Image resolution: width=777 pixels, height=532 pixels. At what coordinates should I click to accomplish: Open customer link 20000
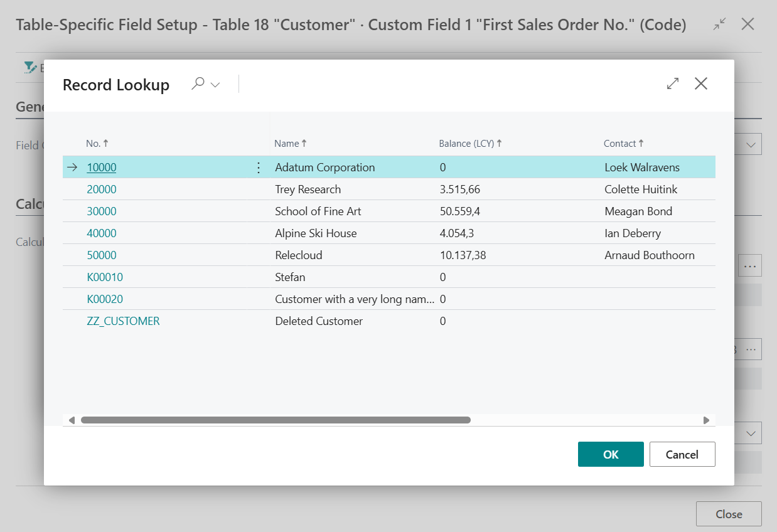(102, 189)
